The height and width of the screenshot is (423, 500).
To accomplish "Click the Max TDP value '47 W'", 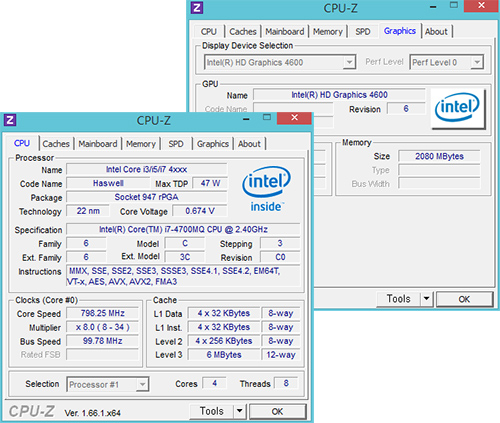I will coord(210,183).
